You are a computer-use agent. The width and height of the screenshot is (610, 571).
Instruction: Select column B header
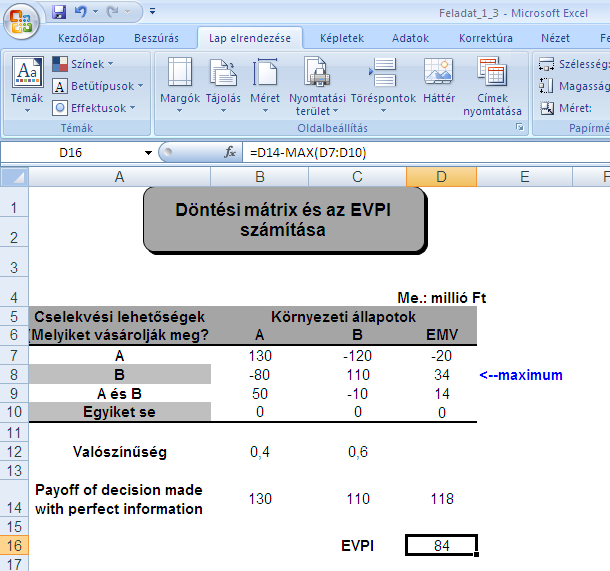tap(259, 177)
